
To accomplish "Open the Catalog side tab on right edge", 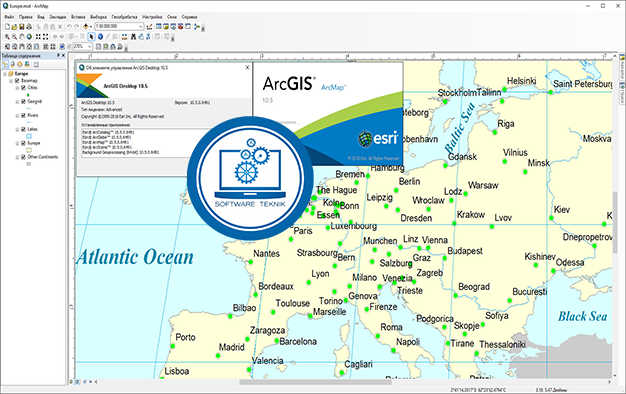I will [x=622, y=67].
